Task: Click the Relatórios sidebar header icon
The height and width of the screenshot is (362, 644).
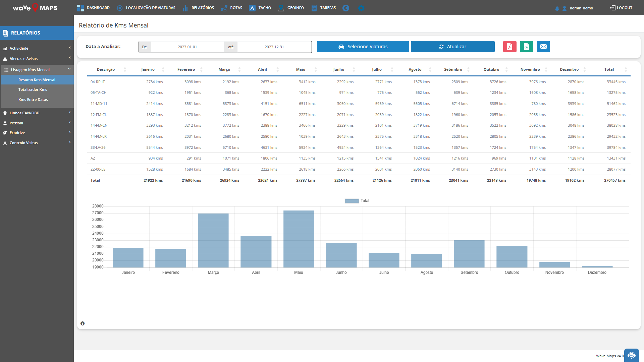Action: tap(5, 33)
